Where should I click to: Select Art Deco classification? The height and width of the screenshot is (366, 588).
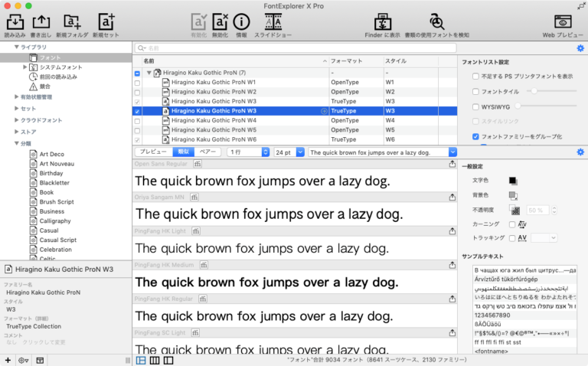point(52,154)
